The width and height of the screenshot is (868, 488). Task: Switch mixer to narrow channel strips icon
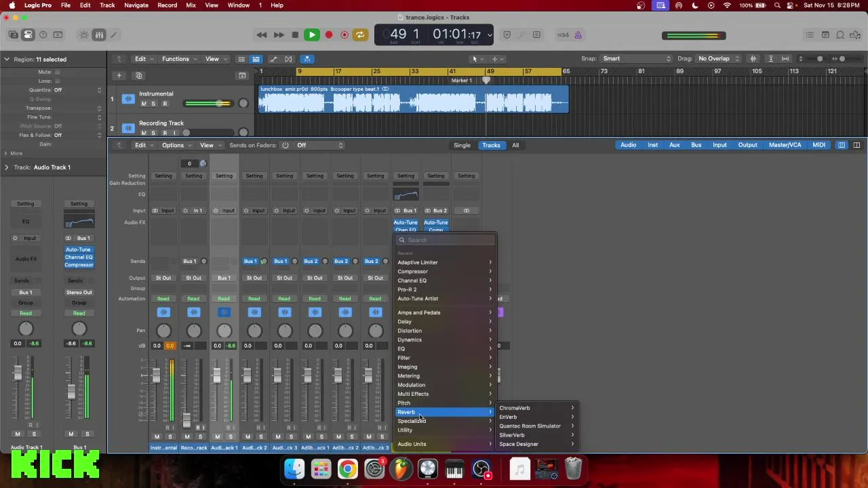coord(842,145)
